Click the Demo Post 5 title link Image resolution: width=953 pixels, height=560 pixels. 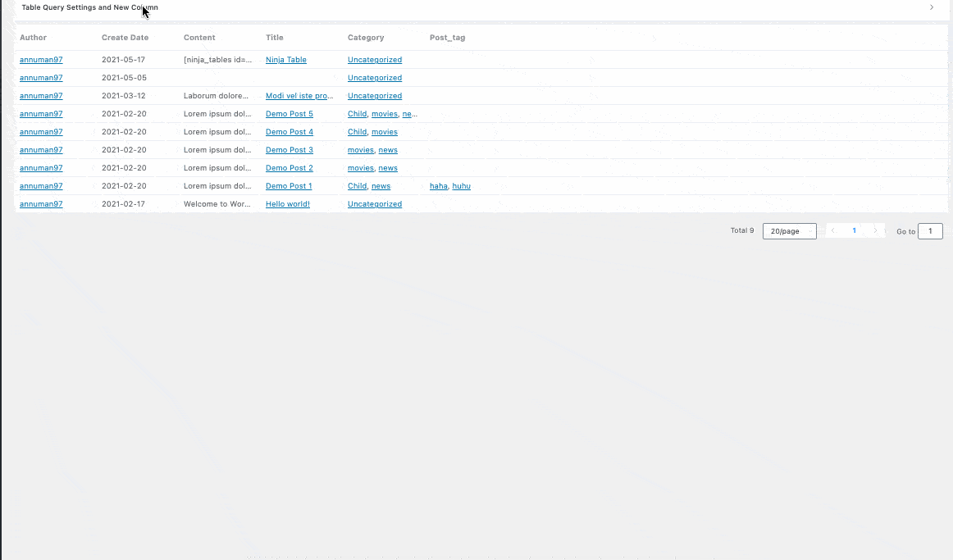(x=289, y=114)
